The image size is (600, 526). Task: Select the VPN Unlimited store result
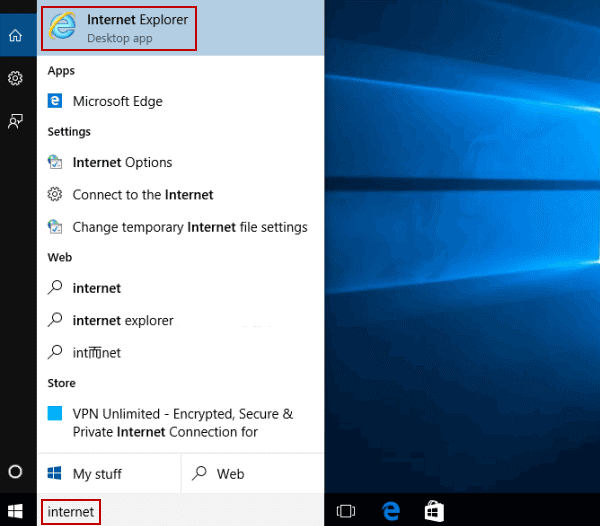coord(180,423)
